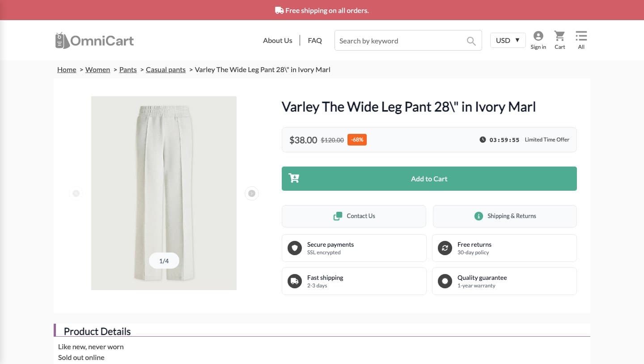Click the Contact Us chat icon
644x364 pixels.
[338, 216]
